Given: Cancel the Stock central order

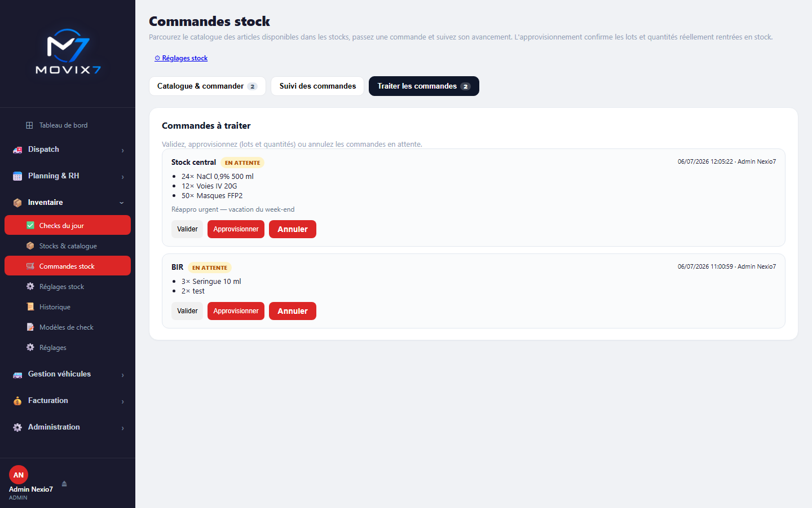Looking at the screenshot, I should point(293,229).
